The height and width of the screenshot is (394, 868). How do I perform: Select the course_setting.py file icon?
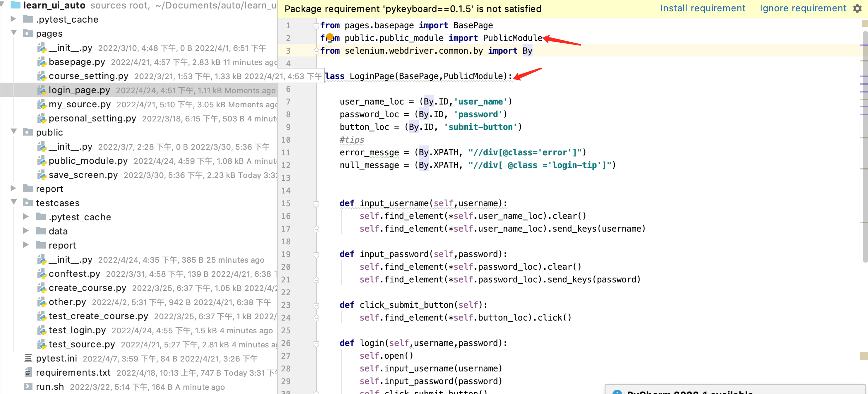(x=42, y=76)
